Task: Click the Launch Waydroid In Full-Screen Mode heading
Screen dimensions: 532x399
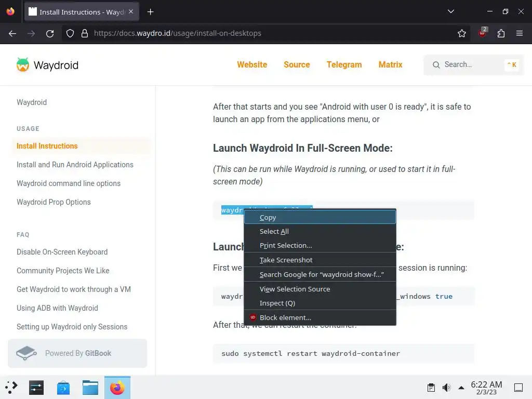Action: tap(303, 148)
